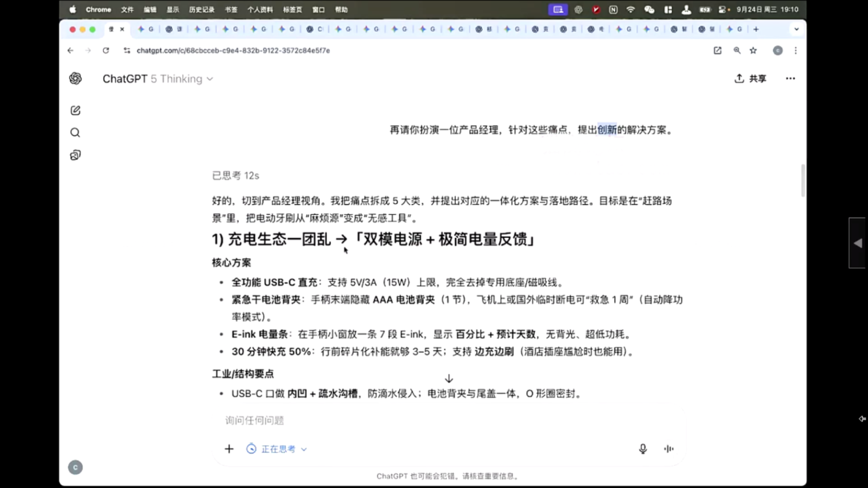Expand the Chrome tab list chevron
This screenshot has width=868, height=488.
point(796,29)
